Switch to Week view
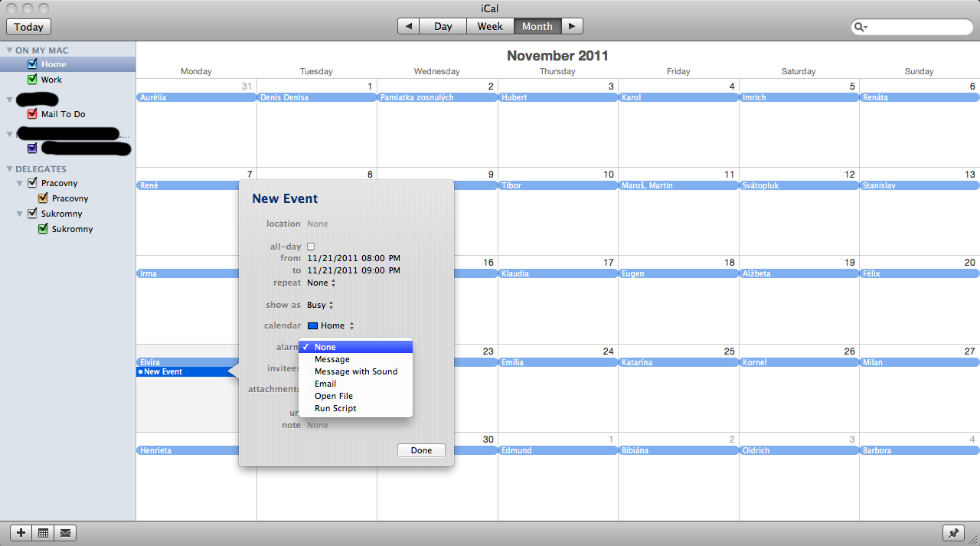This screenshot has width=980, height=546. [x=490, y=26]
